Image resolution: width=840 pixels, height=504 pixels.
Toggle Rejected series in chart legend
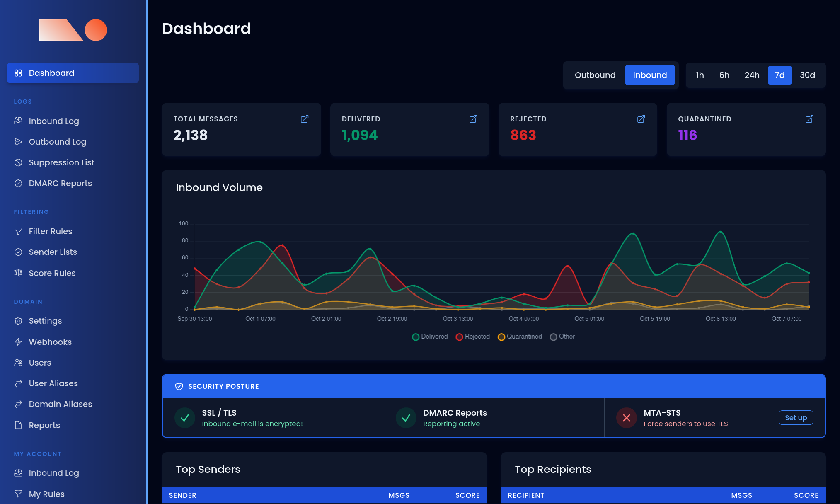click(x=473, y=337)
